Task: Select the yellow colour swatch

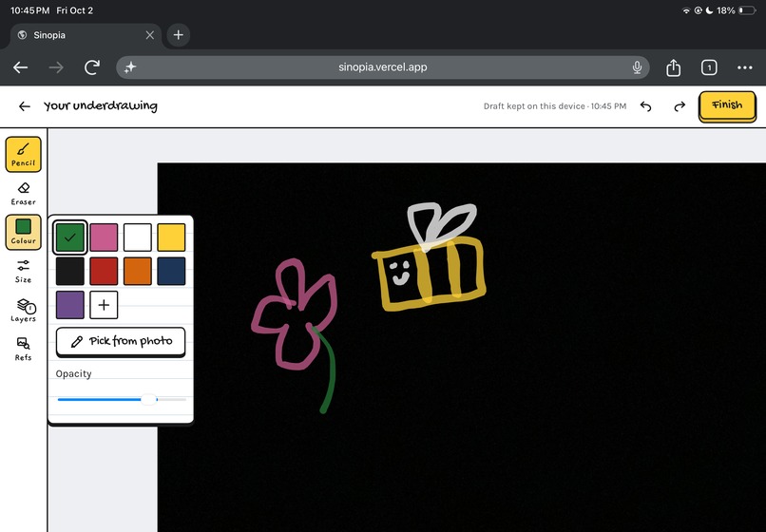Action: (171, 237)
